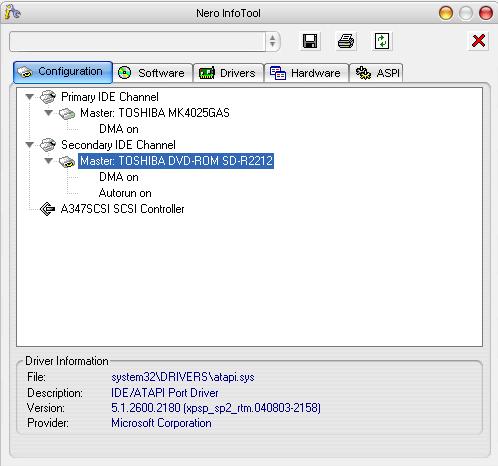Viewport: 498px width, 466px height.
Task: Click the Secondary IDE Channel controller icon
Action: (48, 145)
